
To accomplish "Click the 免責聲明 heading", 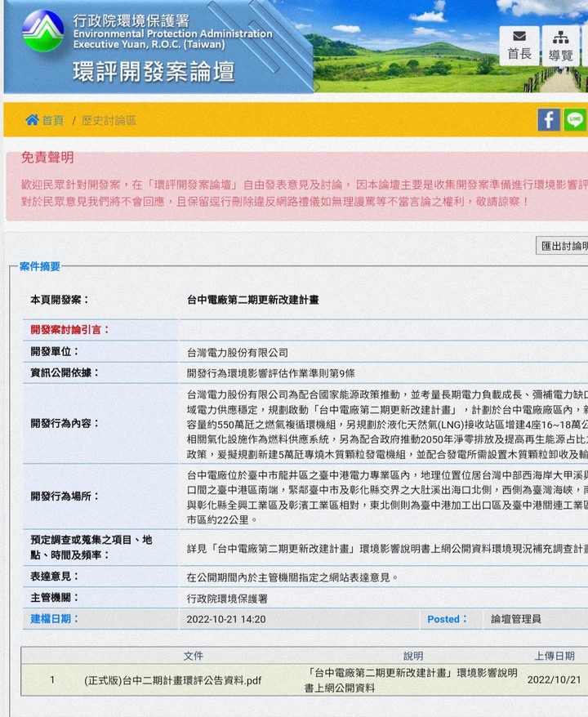I will pos(47,158).
